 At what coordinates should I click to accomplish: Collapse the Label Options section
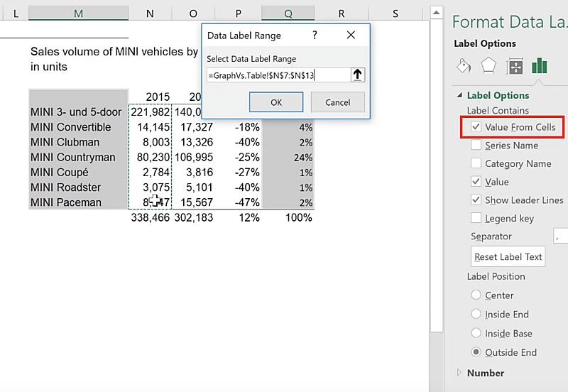point(460,96)
